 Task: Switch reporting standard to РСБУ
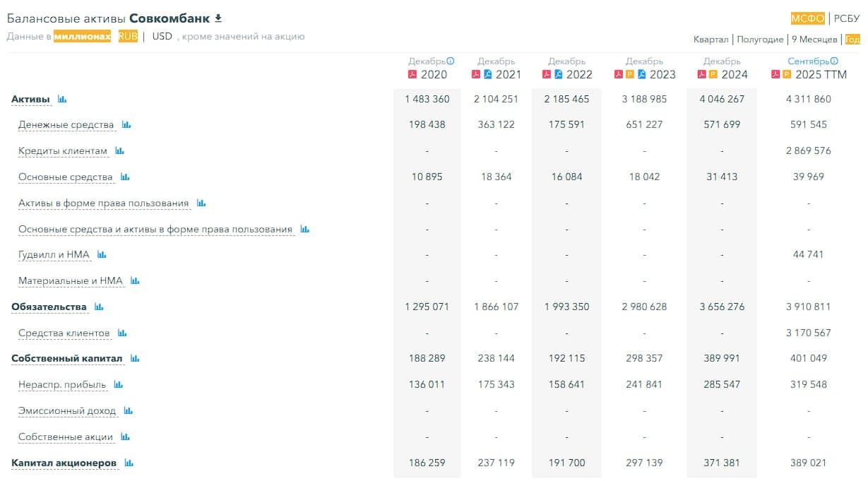(x=847, y=19)
